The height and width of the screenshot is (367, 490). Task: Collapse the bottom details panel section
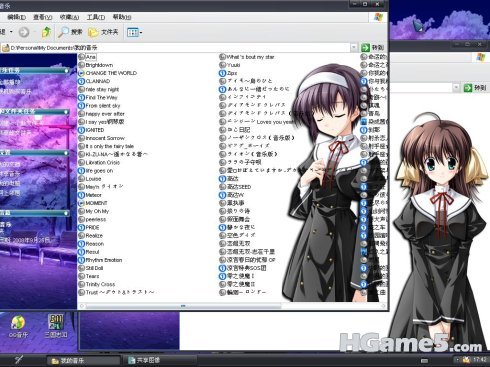pyautogui.click(x=66, y=213)
